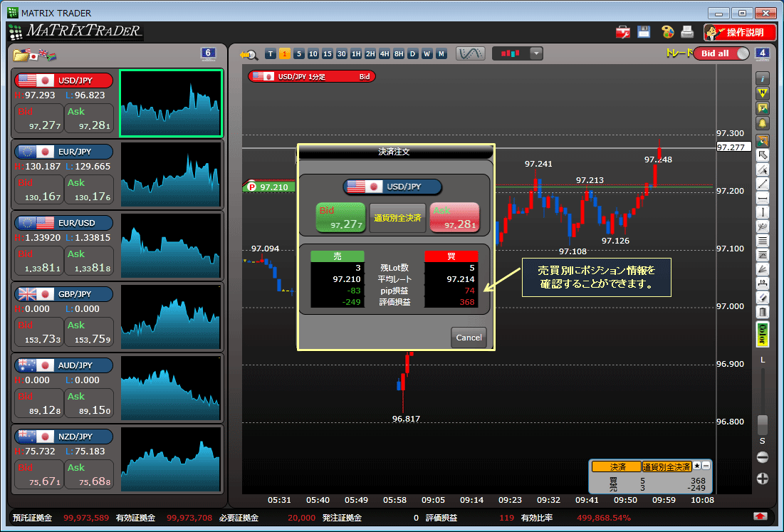Switch chart to D daily timeframe
This screenshot has height=532, width=784.
(x=412, y=54)
